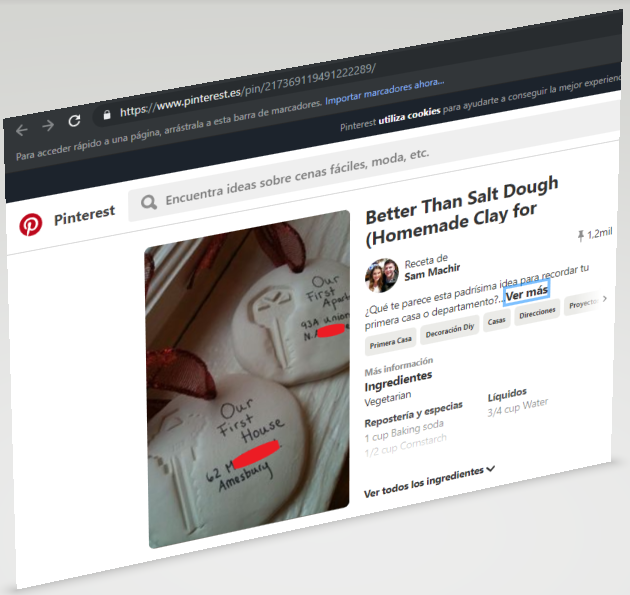Click the Líquidos heading
The width and height of the screenshot is (630, 595).
507,395
